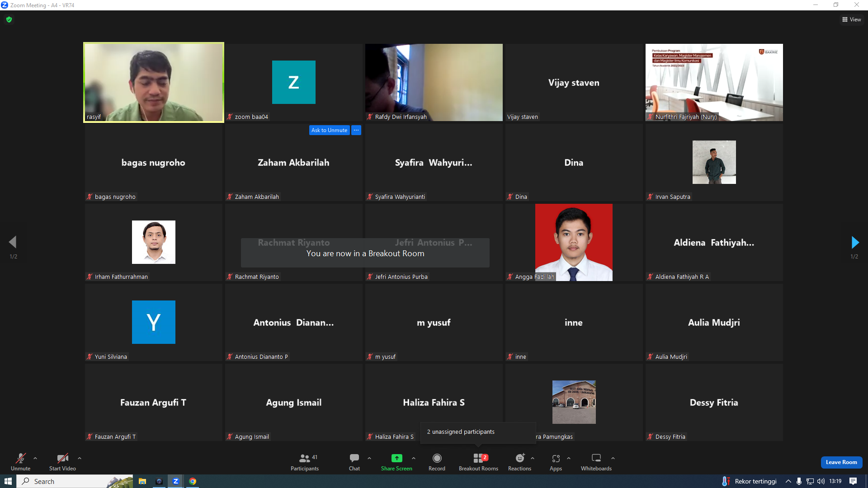Screen dimensions: 868x488
Task: Click the Dessy Fitria participant tile
Action: point(714,402)
